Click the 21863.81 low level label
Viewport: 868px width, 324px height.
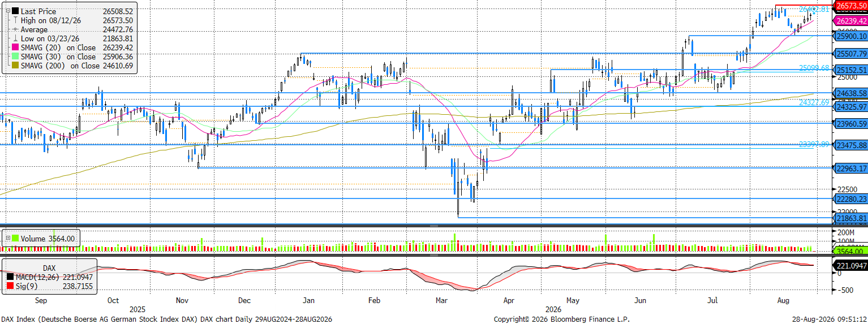tap(852, 218)
